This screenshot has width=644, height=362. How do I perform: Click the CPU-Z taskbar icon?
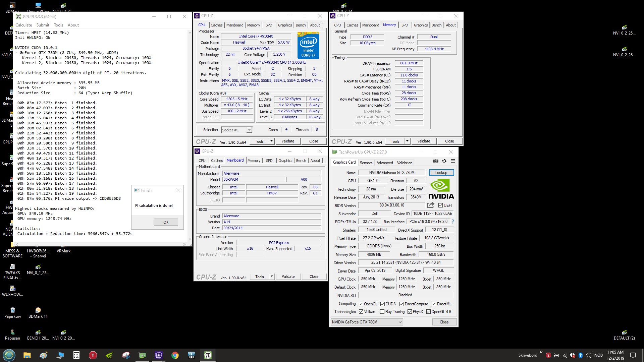click(159, 355)
